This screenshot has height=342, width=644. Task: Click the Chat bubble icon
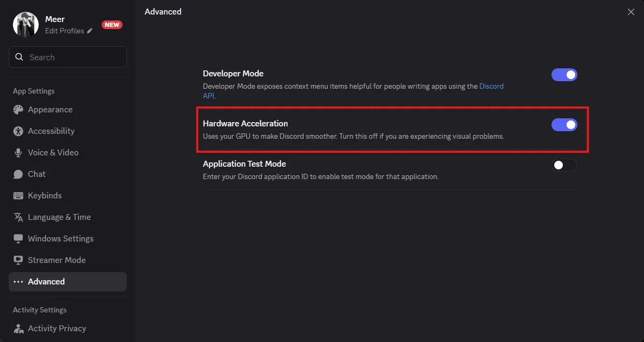(18, 174)
